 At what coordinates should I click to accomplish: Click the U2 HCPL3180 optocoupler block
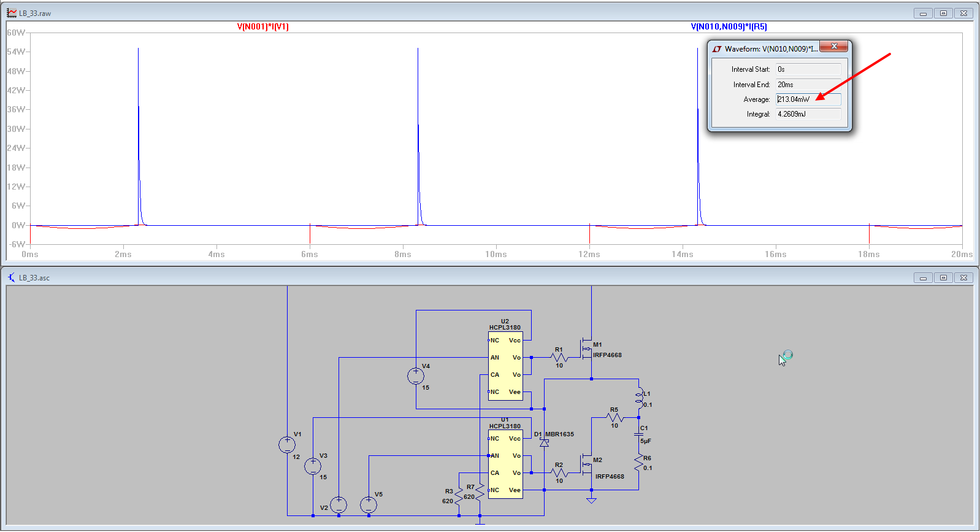[x=505, y=366]
